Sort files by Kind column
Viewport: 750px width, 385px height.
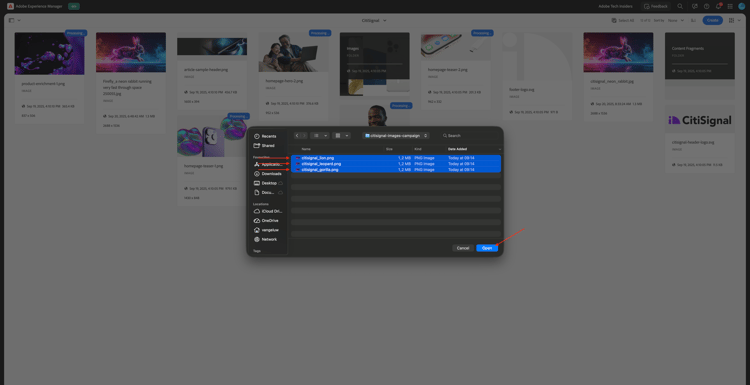click(418, 149)
